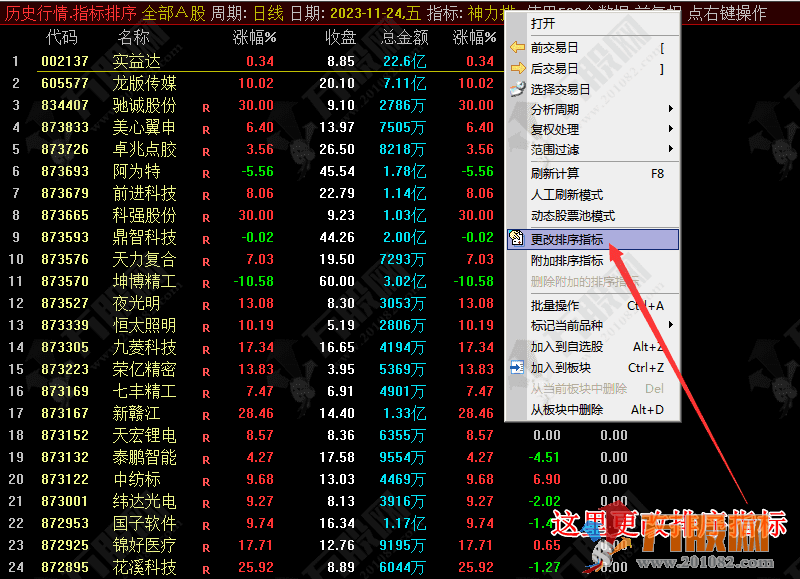Click stock name 驰诚股份
This screenshot has height=579, width=800.
(144, 105)
